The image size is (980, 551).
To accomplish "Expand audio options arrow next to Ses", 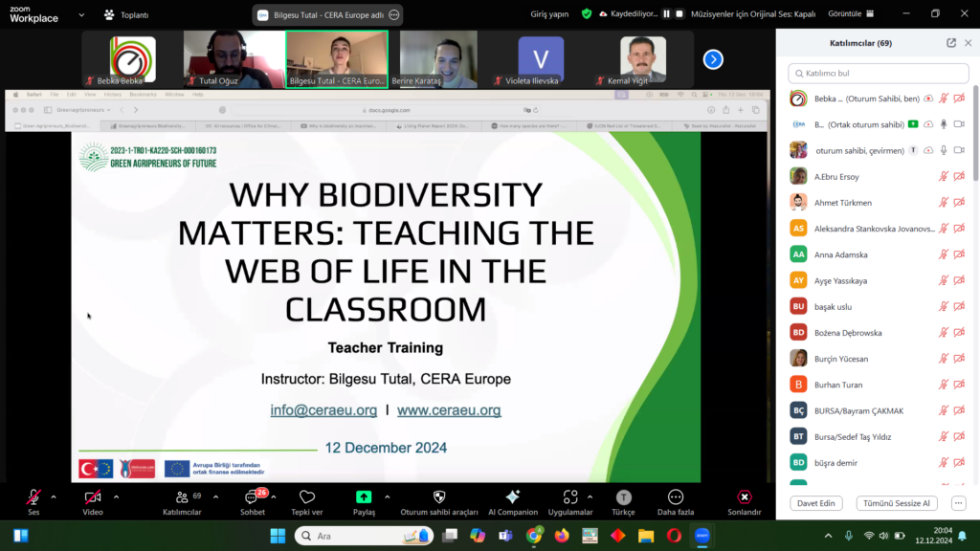I will tap(54, 496).
